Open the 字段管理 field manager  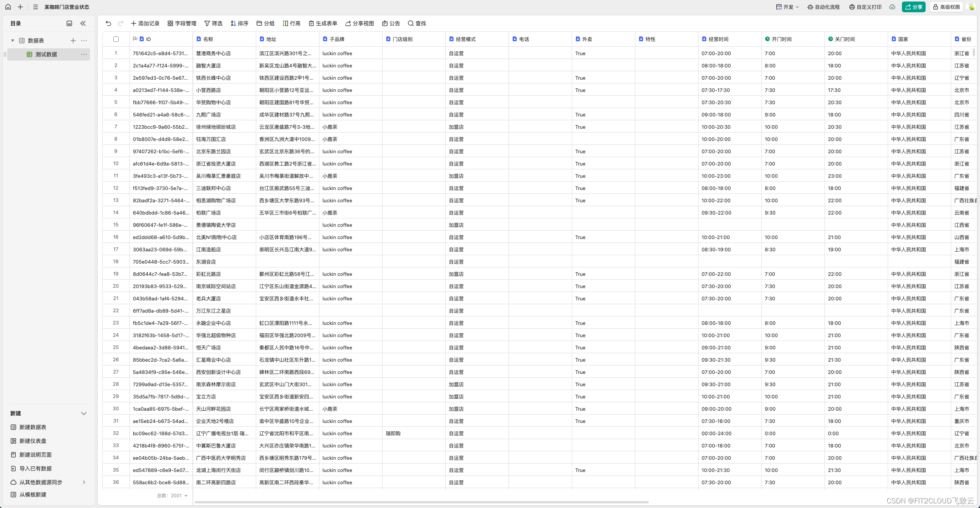(x=182, y=23)
